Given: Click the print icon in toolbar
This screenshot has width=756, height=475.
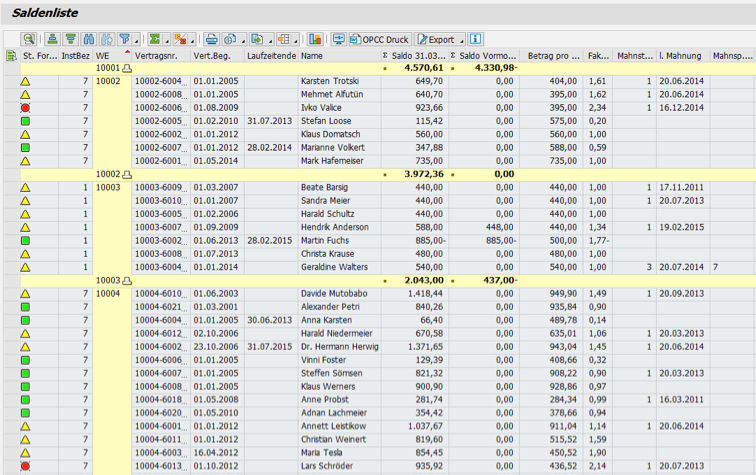Looking at the screenshot, I should [211, 39].
